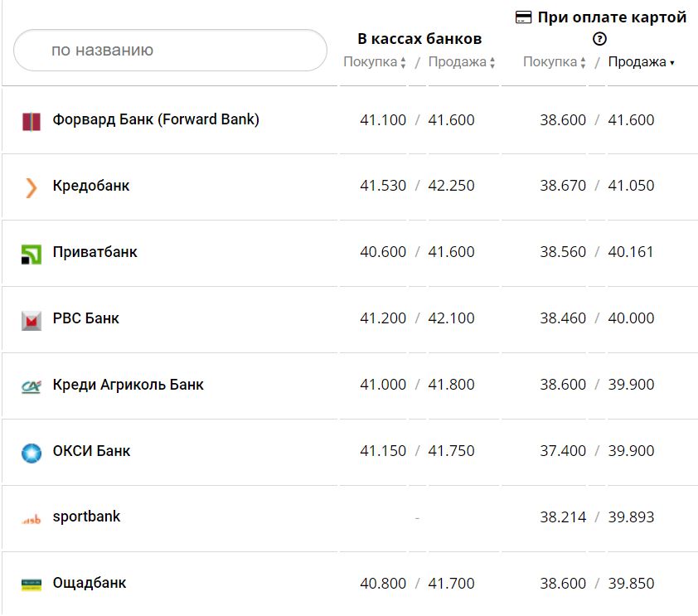Viewport: 698px width, 616px height.
Task: Click the Креди Агриколь Банк logo
Action: point(31,386)
